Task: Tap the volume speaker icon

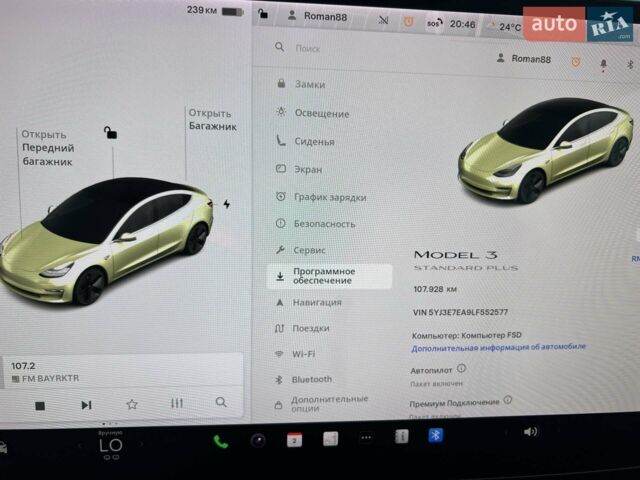Action: (530, 432)
